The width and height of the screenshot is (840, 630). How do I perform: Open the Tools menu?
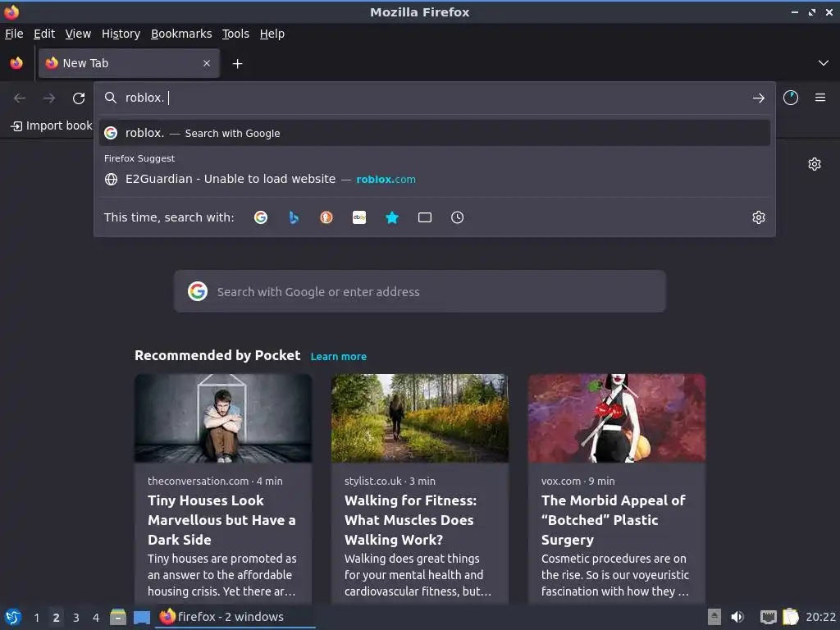tap(235, 34)
